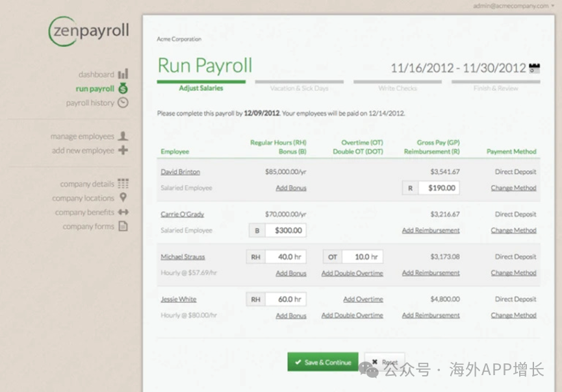This screenshot has width=562, height=392.
Task: Add Reimbursement for Michael Strauss
Action: click(x=431, y=273)
